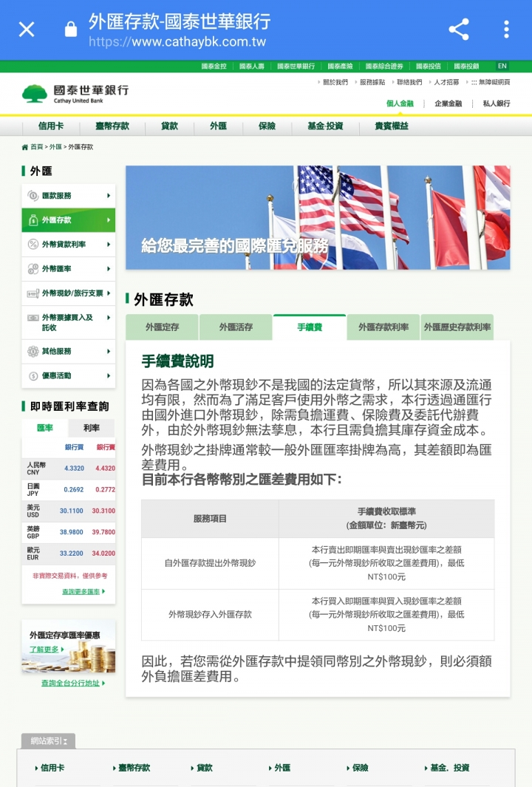Expand 其他服務 sidebar arrow
This screenshot has width=532, height=787.
pos(109,351)
